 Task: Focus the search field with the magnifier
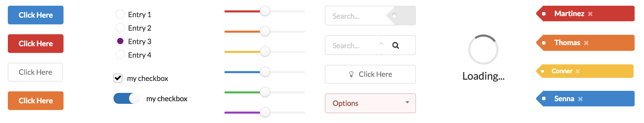click(353, 45)
